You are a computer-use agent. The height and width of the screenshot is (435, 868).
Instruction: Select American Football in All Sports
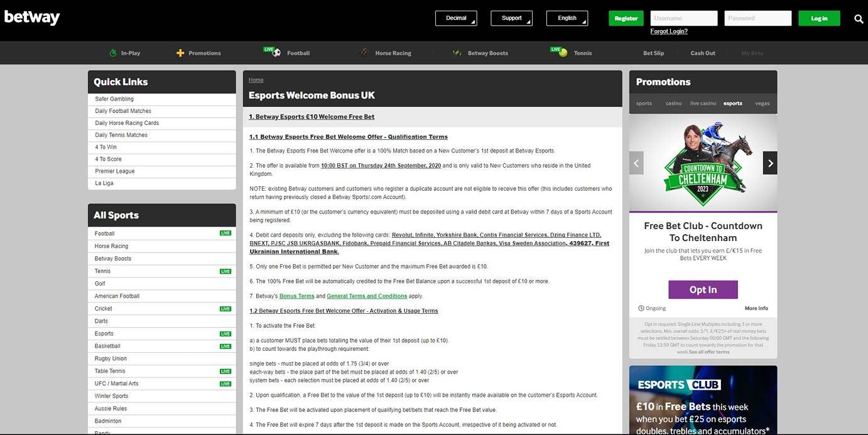[x=162, y=296]
